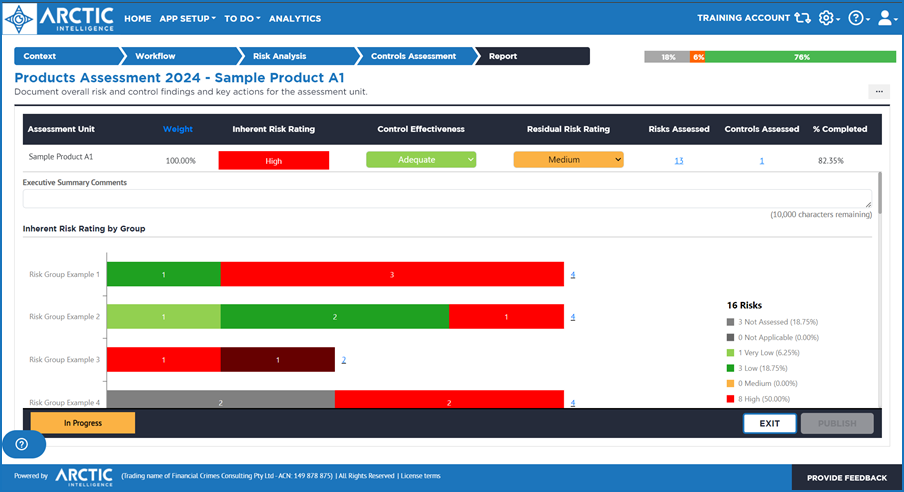This screenshot has height=492, width=904.
Task: Click the 16 Risks legend heading
Action: click(744, 305)
